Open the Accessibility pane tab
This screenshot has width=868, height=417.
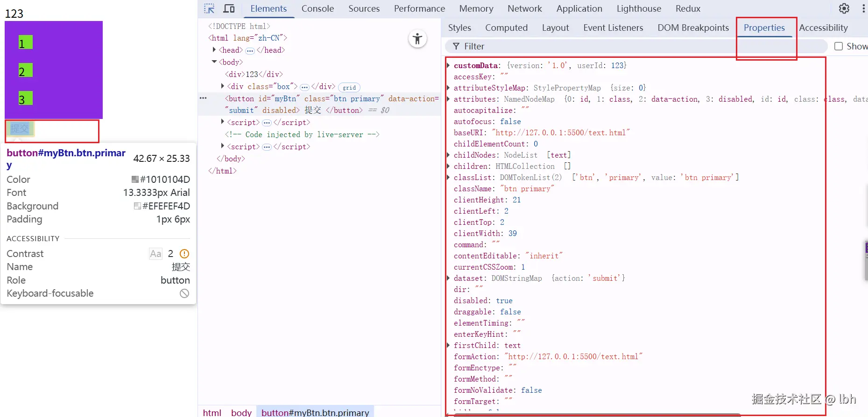click(x=823, y=28)
